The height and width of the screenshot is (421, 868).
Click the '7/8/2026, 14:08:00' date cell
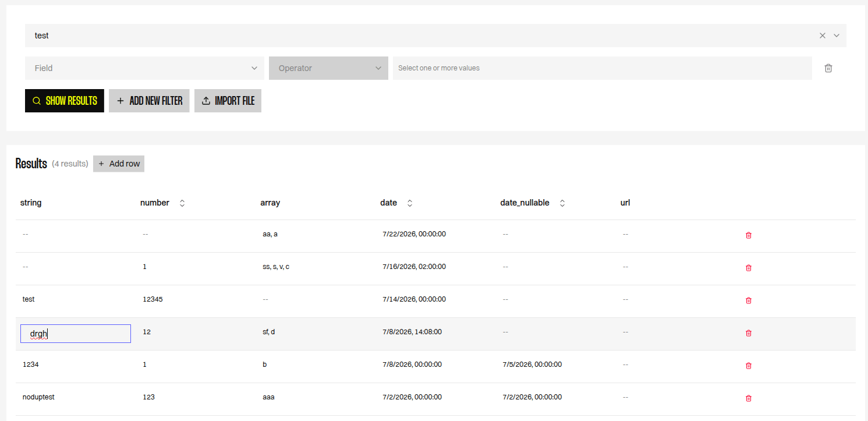(x=412, y=332)
